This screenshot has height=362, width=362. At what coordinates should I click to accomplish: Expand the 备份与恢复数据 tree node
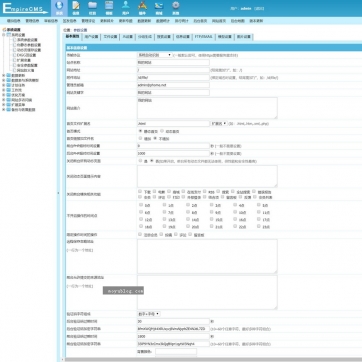(4, 109)
